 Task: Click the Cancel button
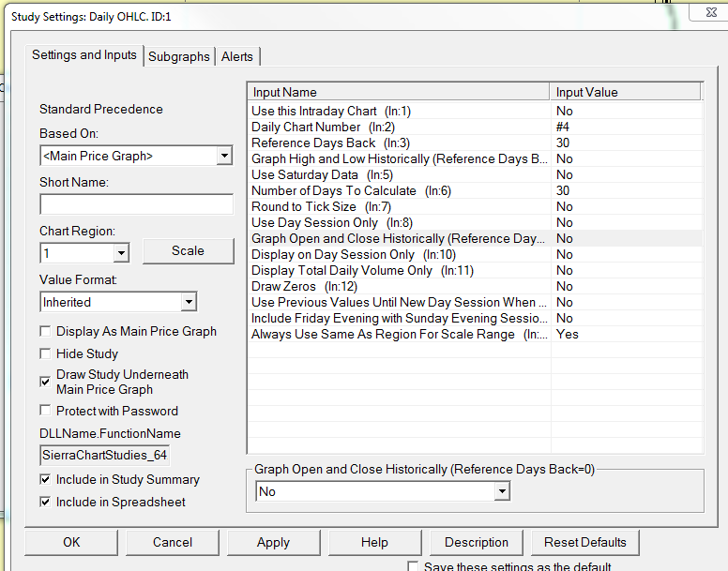(x=173, y=542)
